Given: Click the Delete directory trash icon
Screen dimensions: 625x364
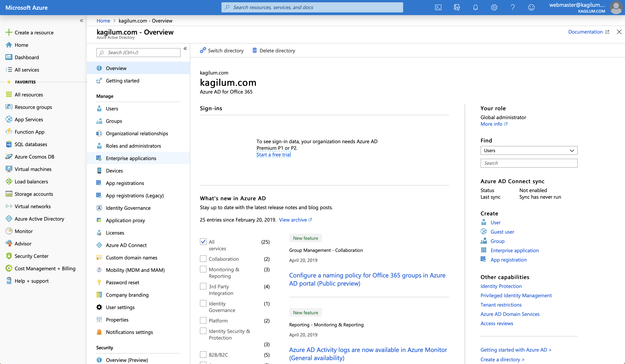Looking at the screenshot, I should [x=254, y=50].
